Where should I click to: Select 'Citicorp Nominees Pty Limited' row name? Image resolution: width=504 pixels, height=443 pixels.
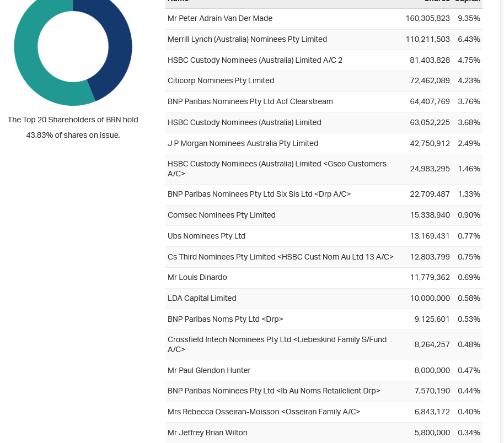(221, 80)
